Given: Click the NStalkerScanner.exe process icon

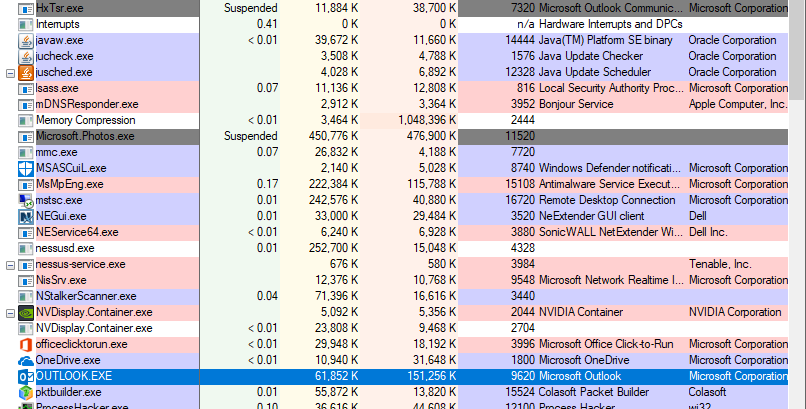Looking at the screenshot, I should tap(26, 296).
